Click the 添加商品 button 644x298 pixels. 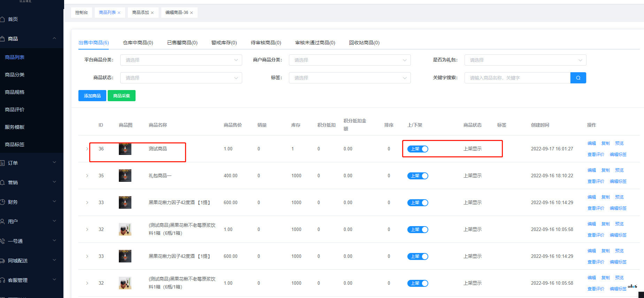click(x=92, y=96)
